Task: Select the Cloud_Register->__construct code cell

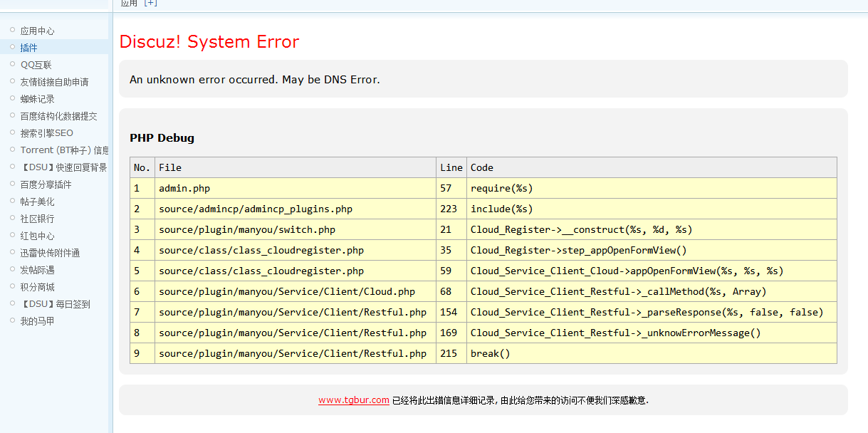Action: [652, 229]
